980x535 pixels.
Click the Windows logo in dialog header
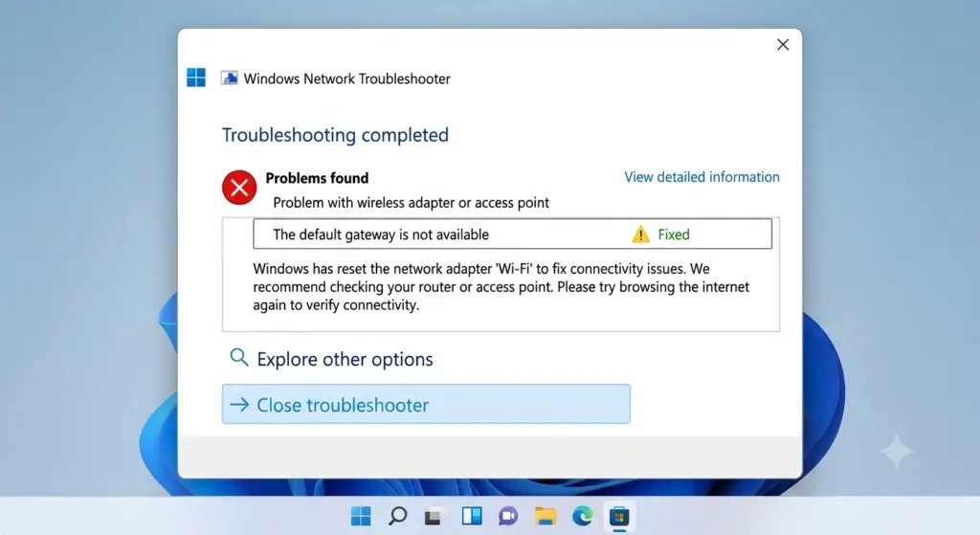click(196, 78)
